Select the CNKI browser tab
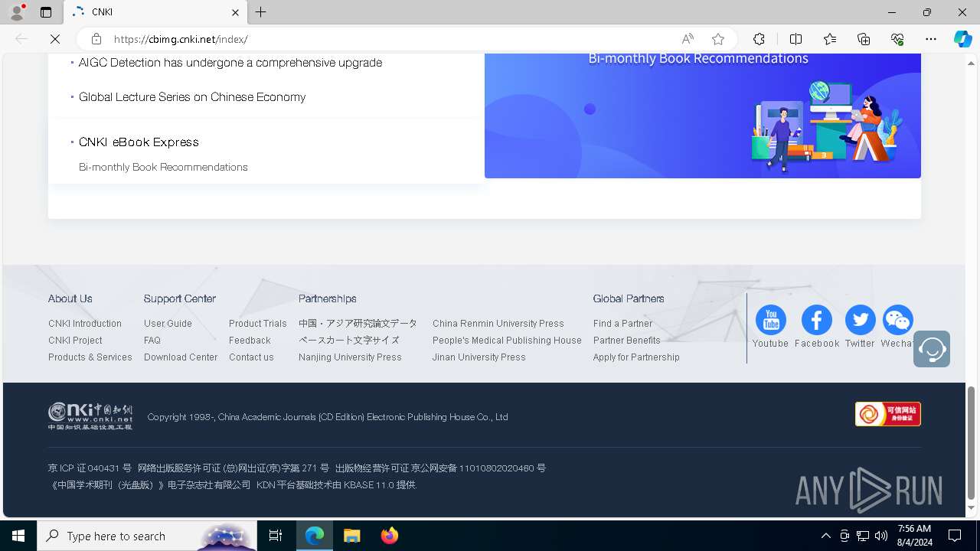This screenshot has height=551, width=980. tap(155, 12)
